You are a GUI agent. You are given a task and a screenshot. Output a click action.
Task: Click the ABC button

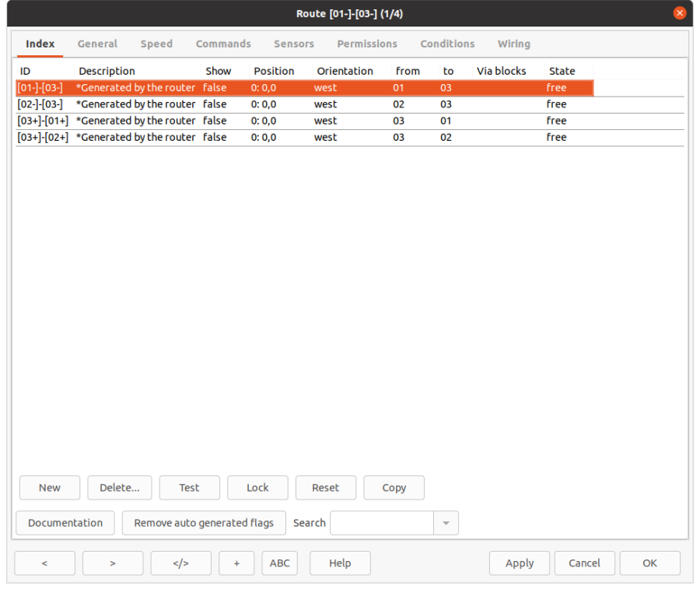279,563
